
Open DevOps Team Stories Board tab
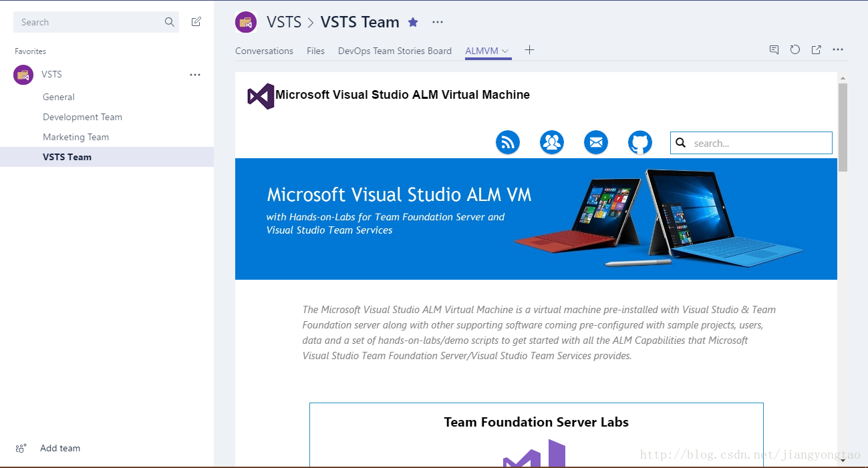click(x=395, y=51)
